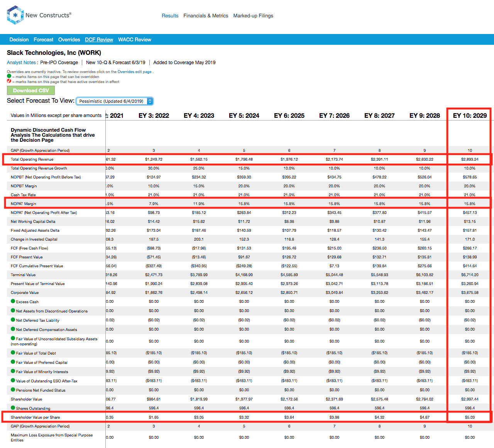Click the FCF Cumulative Present Value row label
Viewport: 494px width, 448px height.
37,266
